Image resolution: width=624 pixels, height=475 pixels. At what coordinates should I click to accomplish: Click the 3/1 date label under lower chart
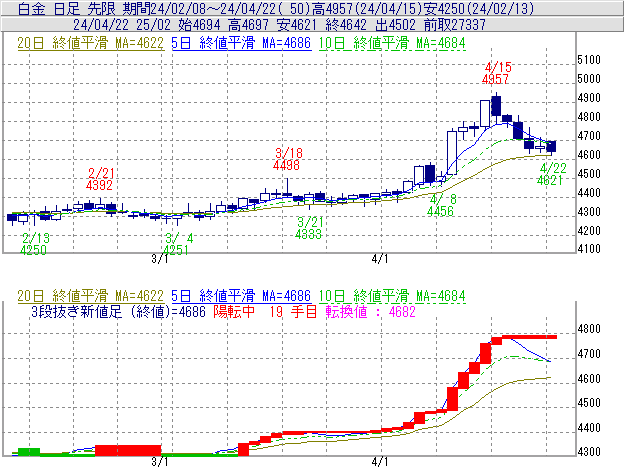tap(160, 462)
